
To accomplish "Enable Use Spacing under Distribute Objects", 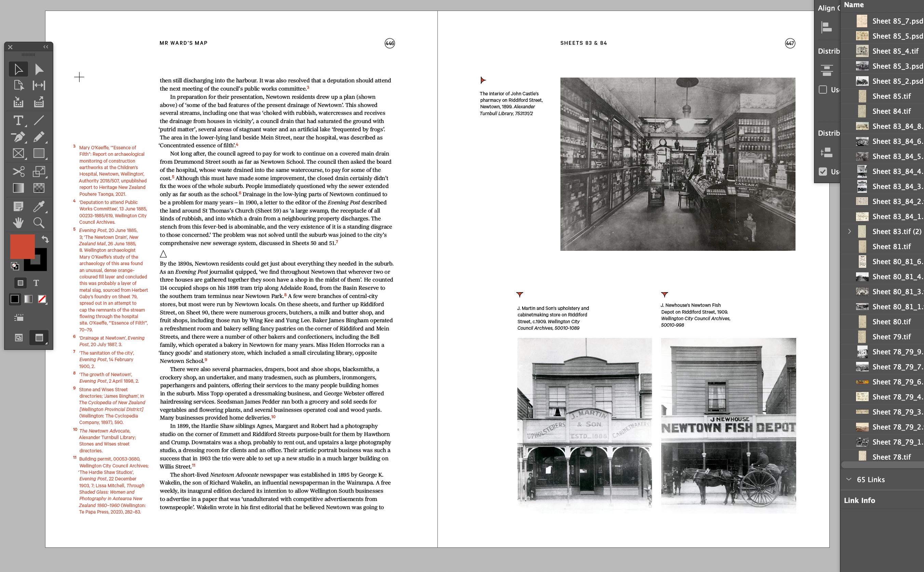I will tap(823, 90).
